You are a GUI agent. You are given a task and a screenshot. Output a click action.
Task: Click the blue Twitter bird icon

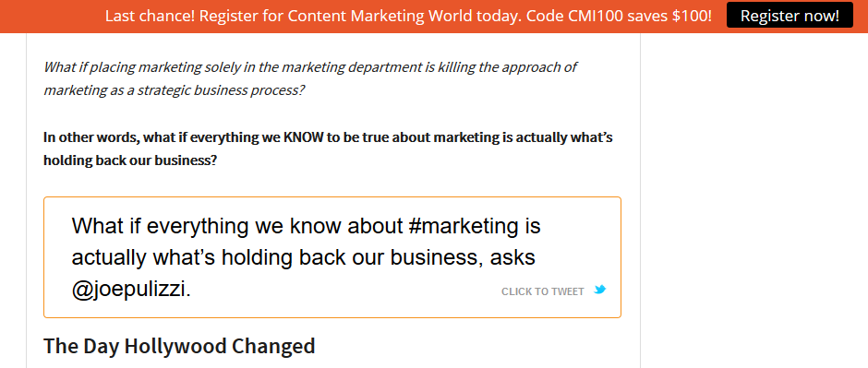(x=600, y=289)
